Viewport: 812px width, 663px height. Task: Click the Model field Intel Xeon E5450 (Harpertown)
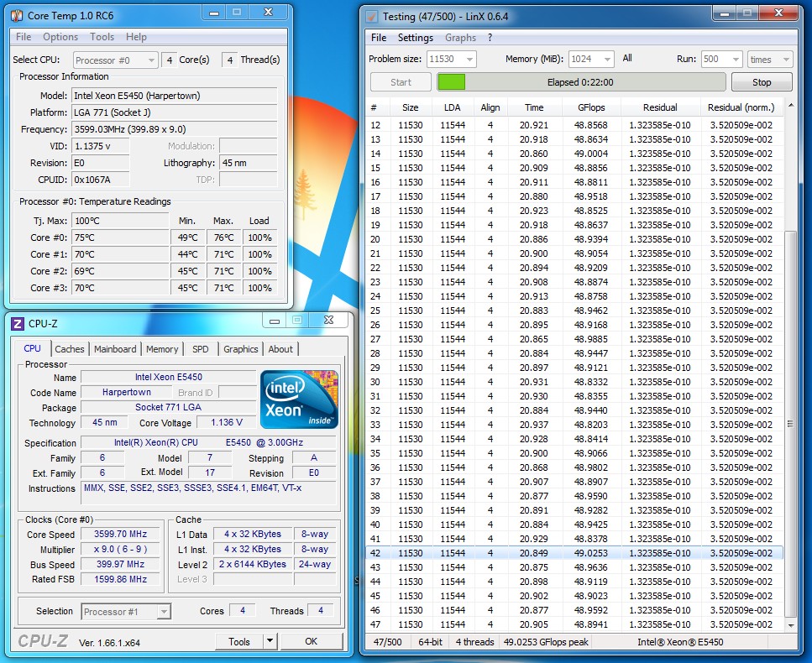point(174,96)
